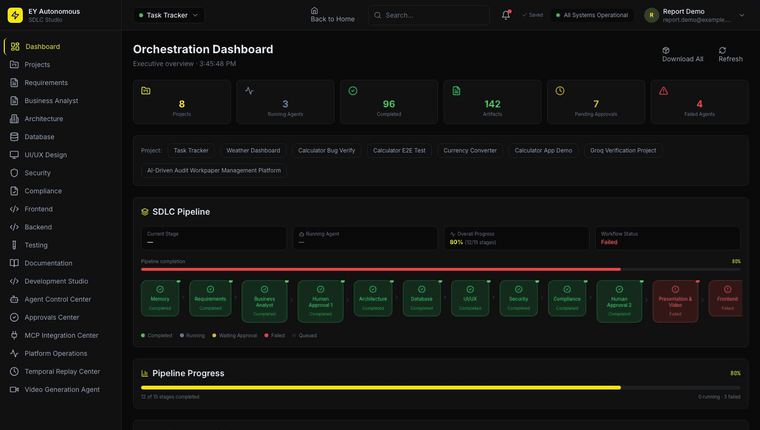Screen dimensions: 760x430
Task: Open the Human Approval 1 stage card
Action: [320, 301]
